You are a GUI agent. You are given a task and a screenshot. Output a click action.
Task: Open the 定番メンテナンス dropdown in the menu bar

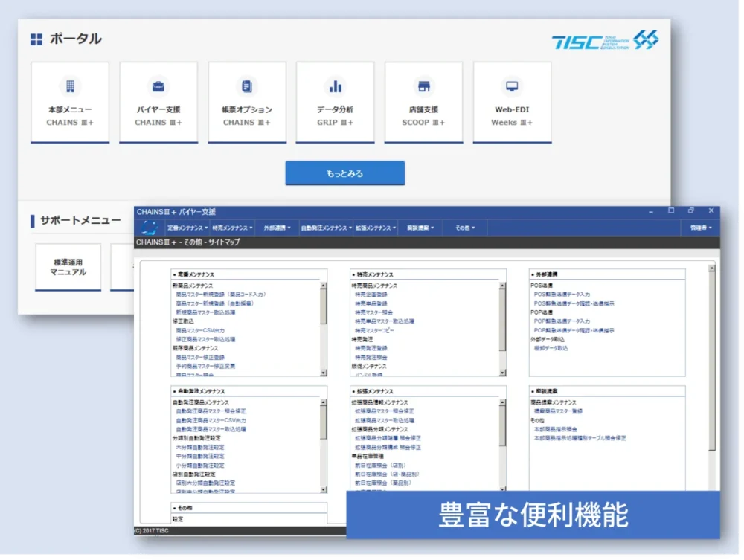click(187, 228)
